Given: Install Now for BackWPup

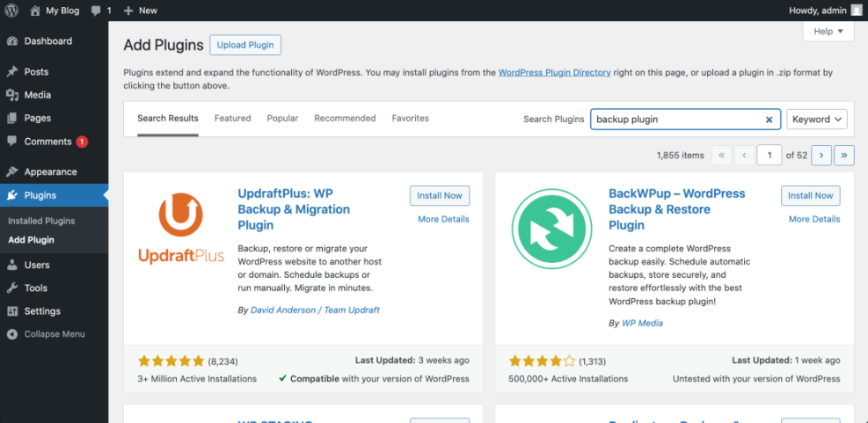Looking at the screenshot, I should pos(811,195).
